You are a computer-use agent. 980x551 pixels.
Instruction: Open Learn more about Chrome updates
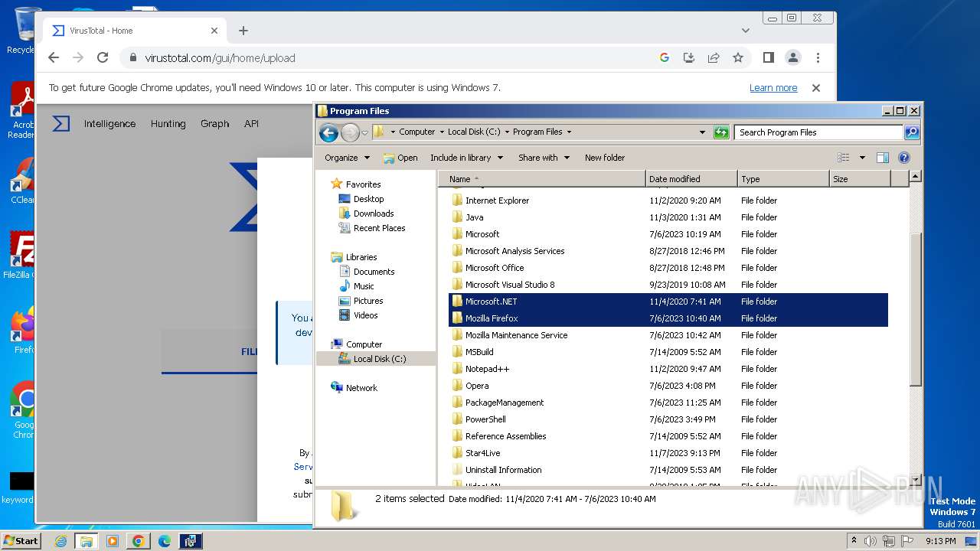[773, 88]
